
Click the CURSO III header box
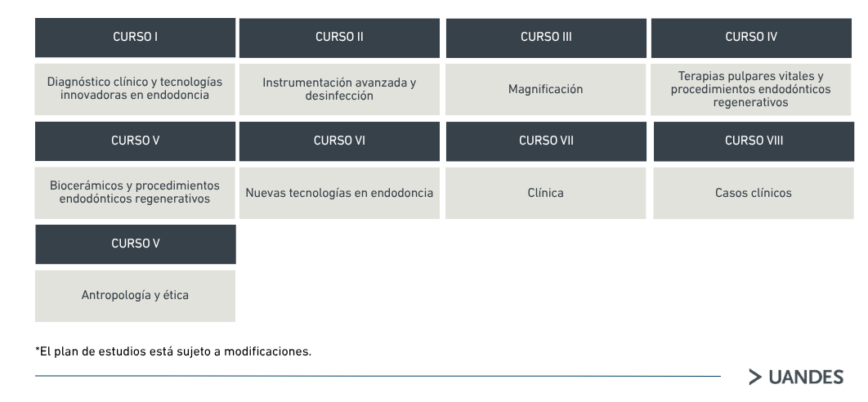[x=546, y=38]
